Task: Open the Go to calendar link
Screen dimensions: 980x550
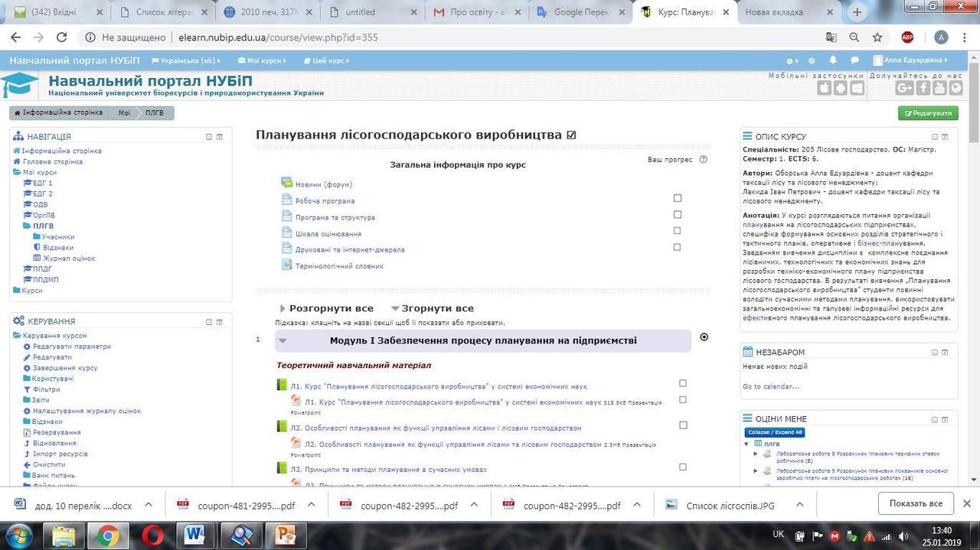Action: click(771, 386)
